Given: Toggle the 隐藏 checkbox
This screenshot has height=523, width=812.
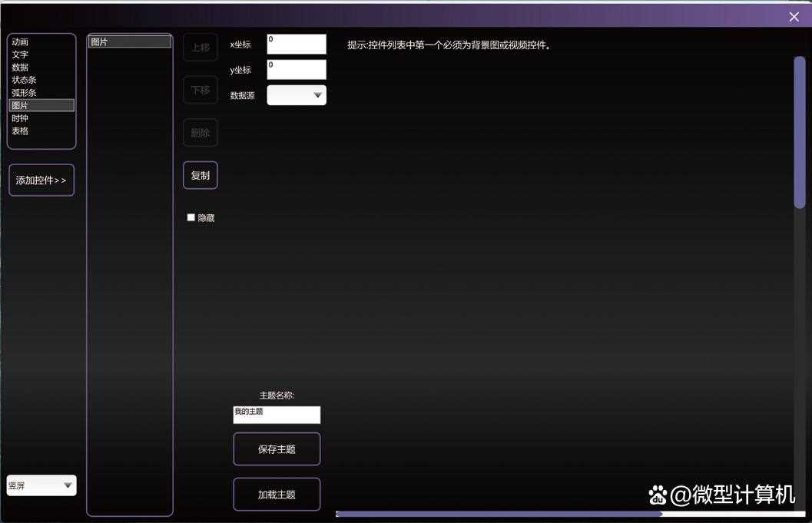Looking at the screenshot, I should (191, 218).
